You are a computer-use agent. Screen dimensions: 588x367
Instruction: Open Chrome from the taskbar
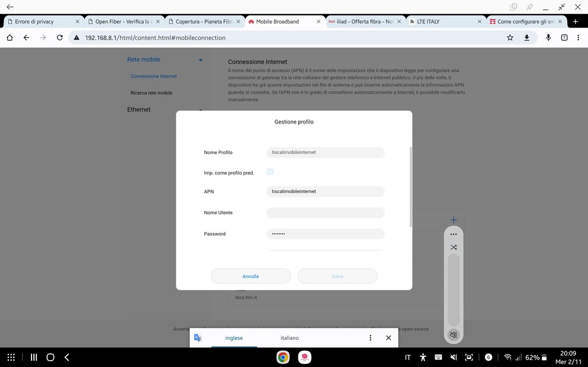(283, 357)
